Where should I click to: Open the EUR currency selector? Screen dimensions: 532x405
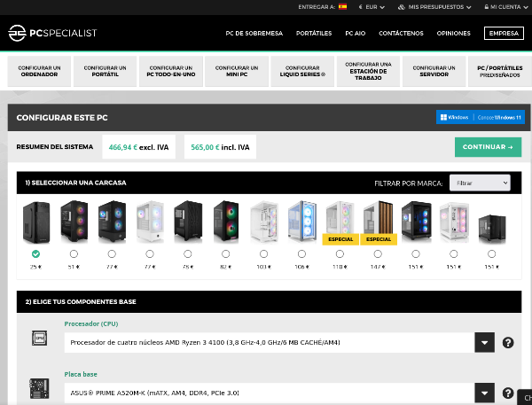point(371,6)
